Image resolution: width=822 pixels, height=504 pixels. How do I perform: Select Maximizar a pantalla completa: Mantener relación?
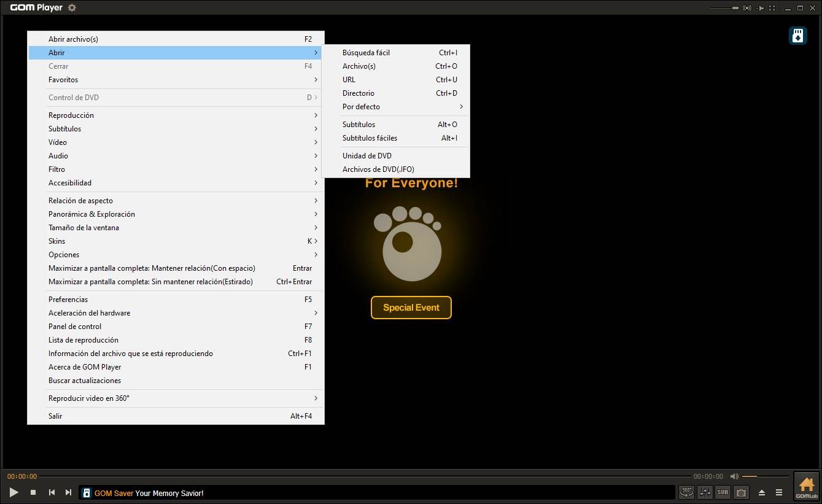coord(176,268)
